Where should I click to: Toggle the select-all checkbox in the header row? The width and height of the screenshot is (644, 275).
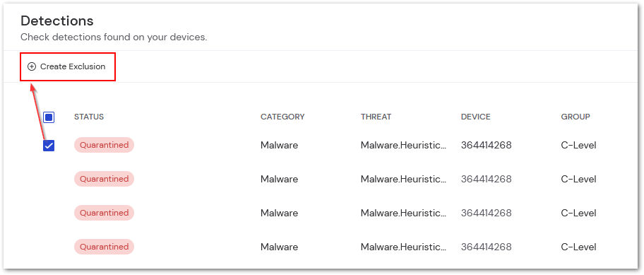pos(49,117)
